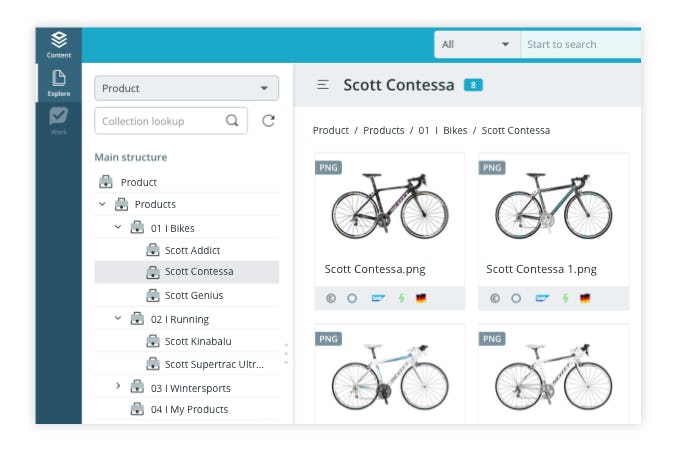Go to Product in breadcrumb
The height and width of the screenshot is (450, 675).
point(331,130)
